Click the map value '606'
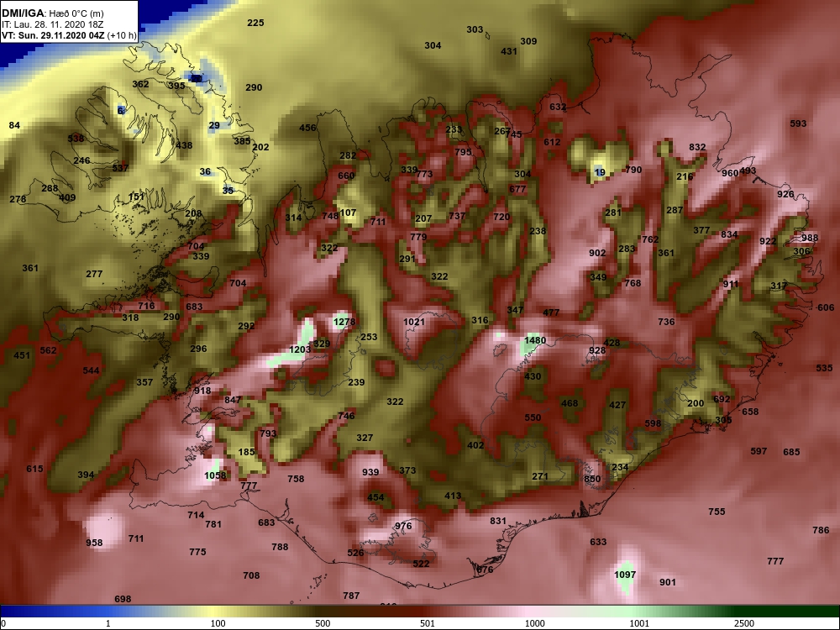Viewport: 840px width, 630px height. 826,307
